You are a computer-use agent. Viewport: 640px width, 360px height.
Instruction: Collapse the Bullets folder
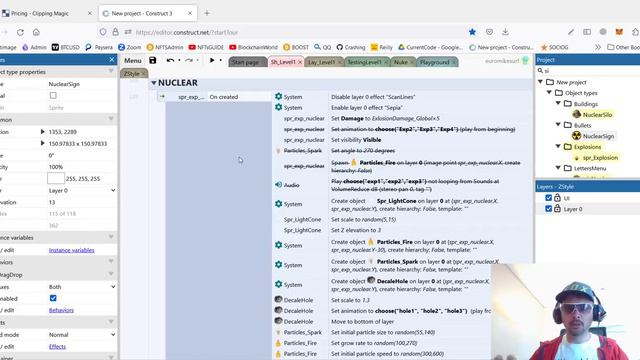point(558,124)
